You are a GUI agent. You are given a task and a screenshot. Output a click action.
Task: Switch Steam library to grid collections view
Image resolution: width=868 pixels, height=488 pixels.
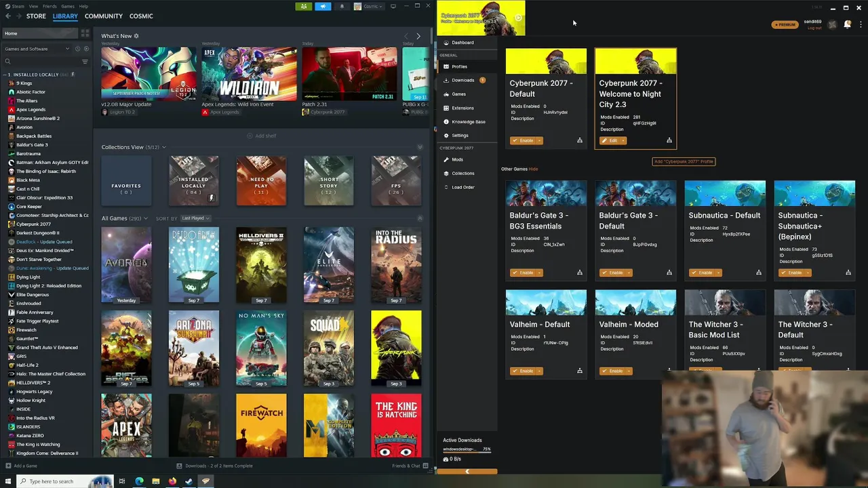click(x=85, y=33)
